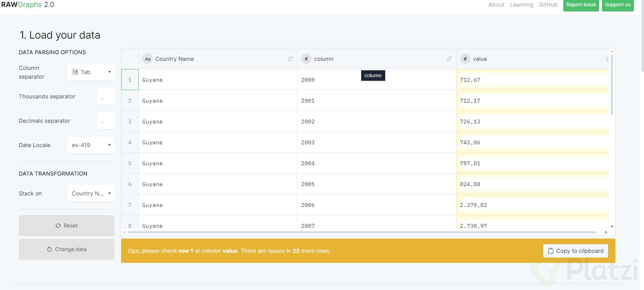Click the value cell 712,67

tap(533, 80)
